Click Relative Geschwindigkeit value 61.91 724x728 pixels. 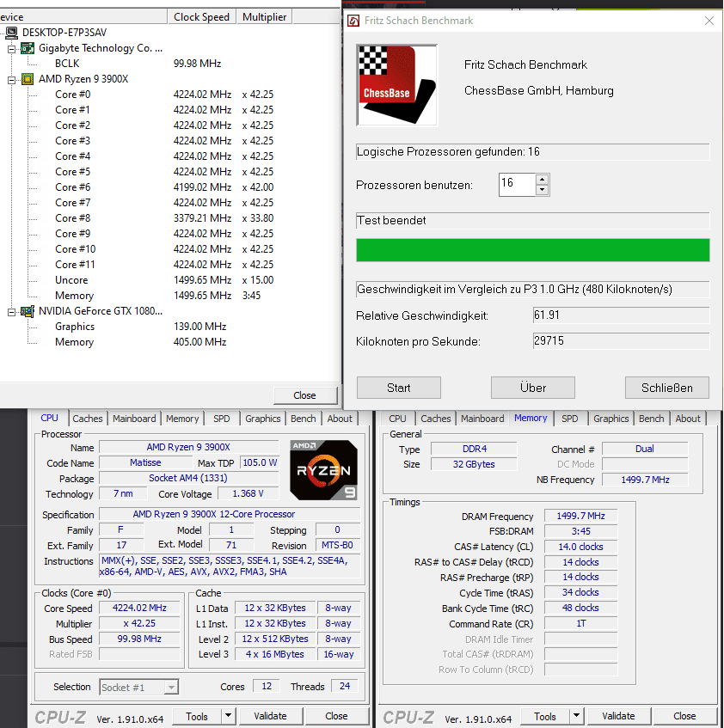tap(621, 315)
